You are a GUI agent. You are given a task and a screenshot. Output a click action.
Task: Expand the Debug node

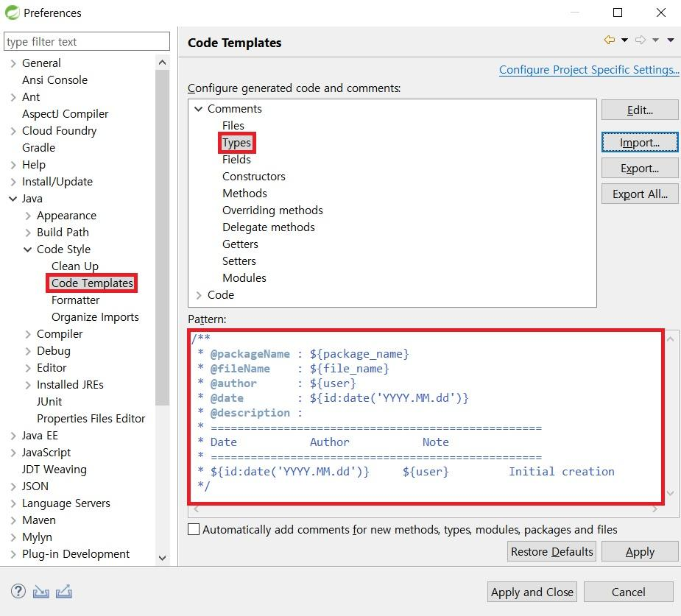click(x=28, y=351)
